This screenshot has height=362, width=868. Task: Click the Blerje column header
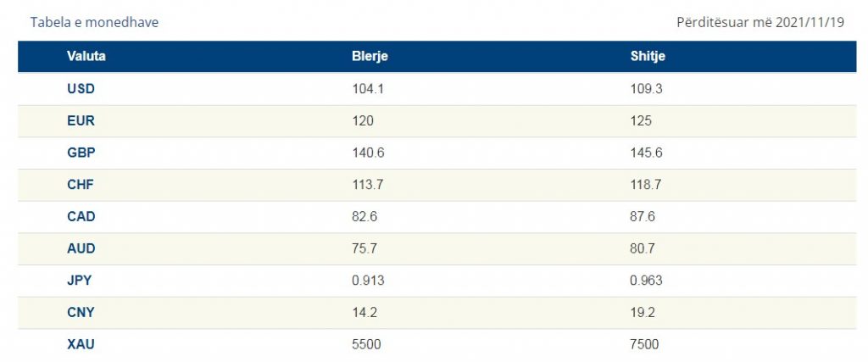tap(370, 56)
